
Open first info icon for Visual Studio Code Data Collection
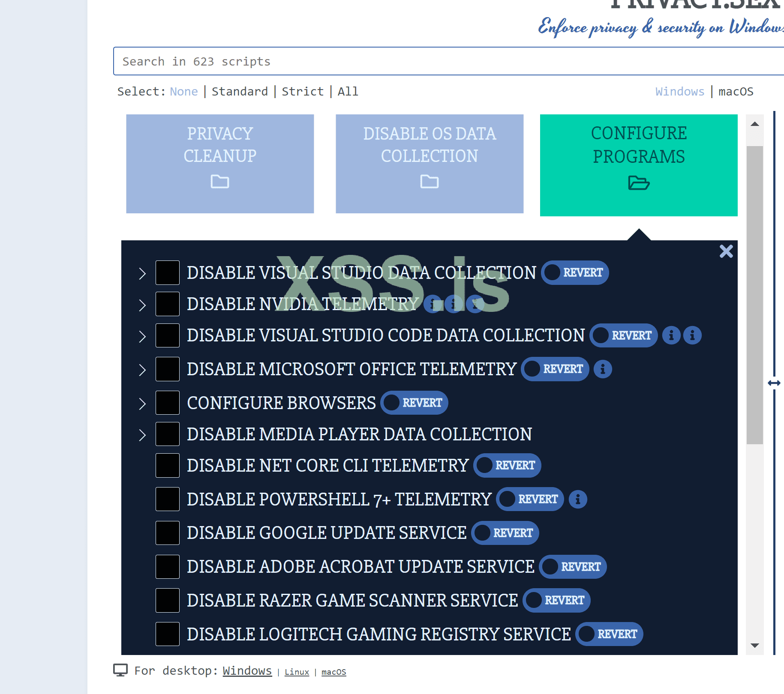tap(671, 335)
